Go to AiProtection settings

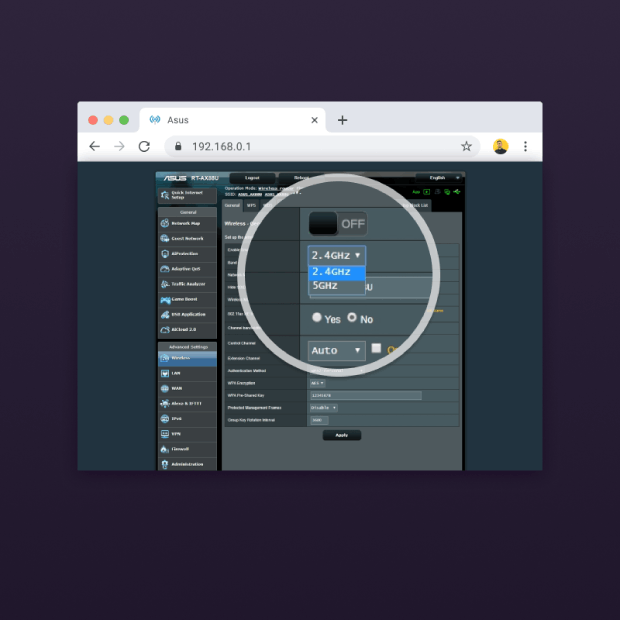click(187, 253)
